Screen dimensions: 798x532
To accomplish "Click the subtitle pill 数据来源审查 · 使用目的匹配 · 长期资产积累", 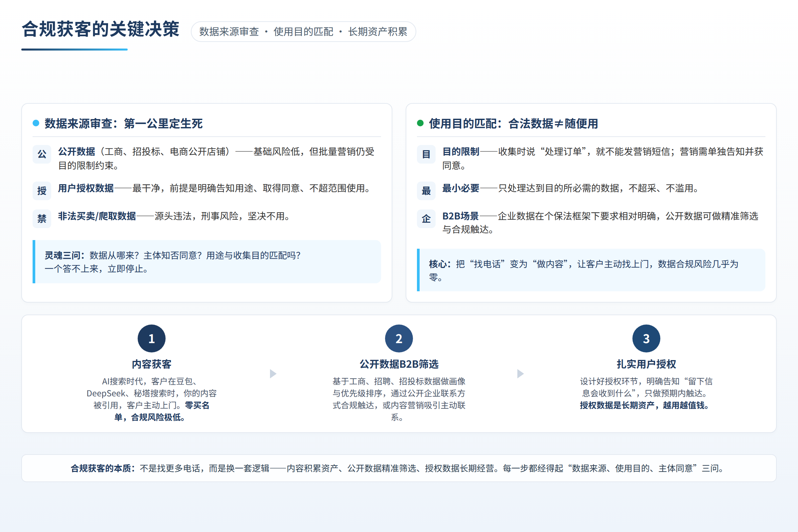I will tap(303, 32).
